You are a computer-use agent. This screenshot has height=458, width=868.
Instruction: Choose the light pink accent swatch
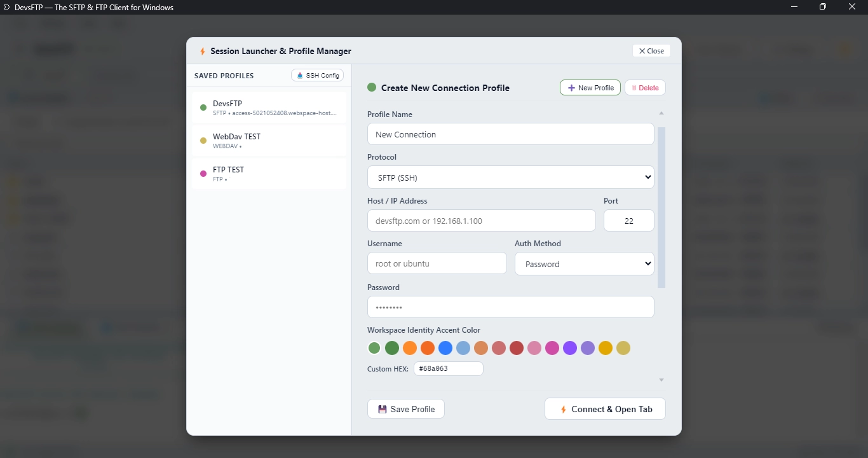[534, 348]
